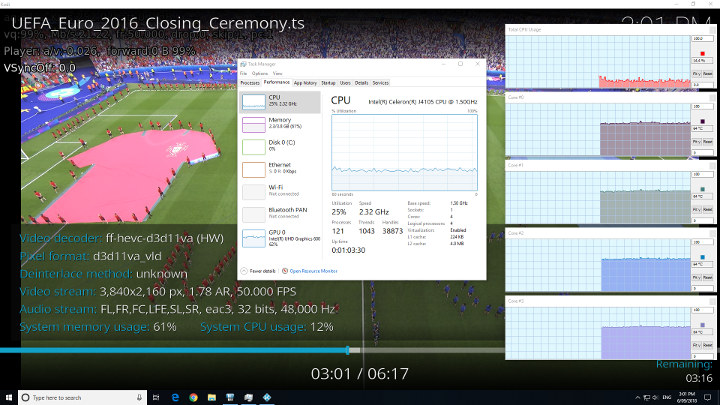Select Memory in the performance sidebar

point(280,124)
